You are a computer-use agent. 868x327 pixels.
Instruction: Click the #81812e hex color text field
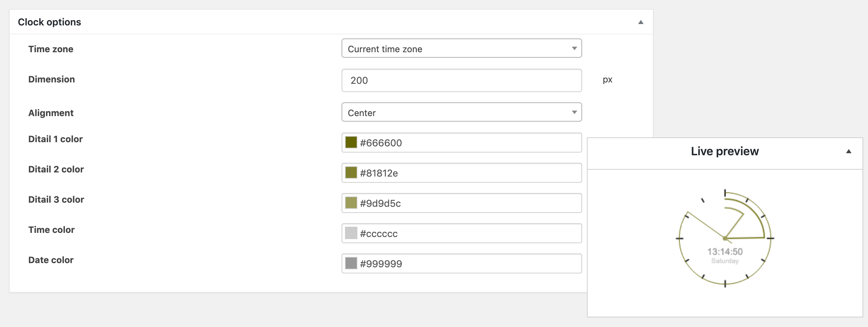(469, 173)
